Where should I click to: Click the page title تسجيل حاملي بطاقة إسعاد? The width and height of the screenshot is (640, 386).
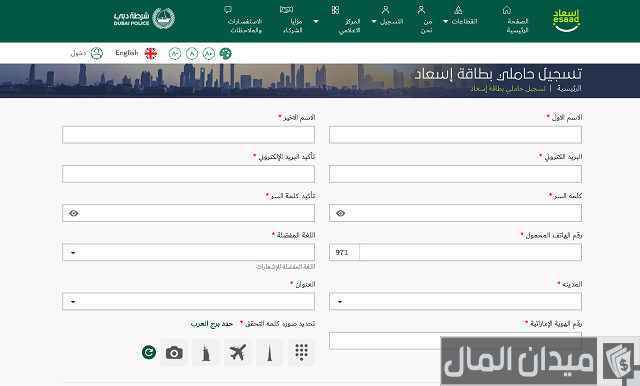[x=498, y=74]
